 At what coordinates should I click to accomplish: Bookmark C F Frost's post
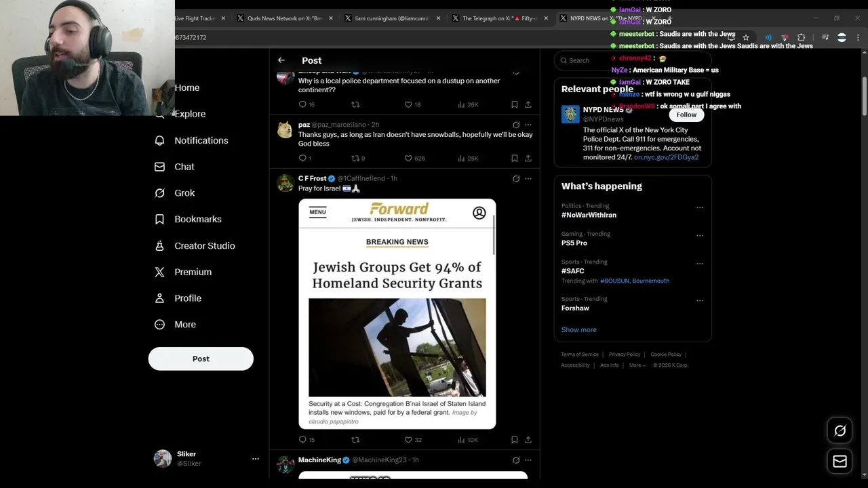[x=514, y=440]
